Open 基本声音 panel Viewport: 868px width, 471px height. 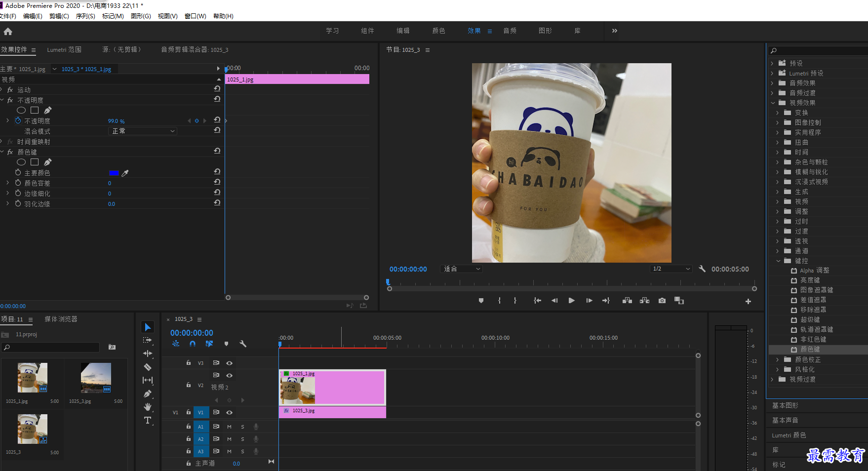[785, 420]
